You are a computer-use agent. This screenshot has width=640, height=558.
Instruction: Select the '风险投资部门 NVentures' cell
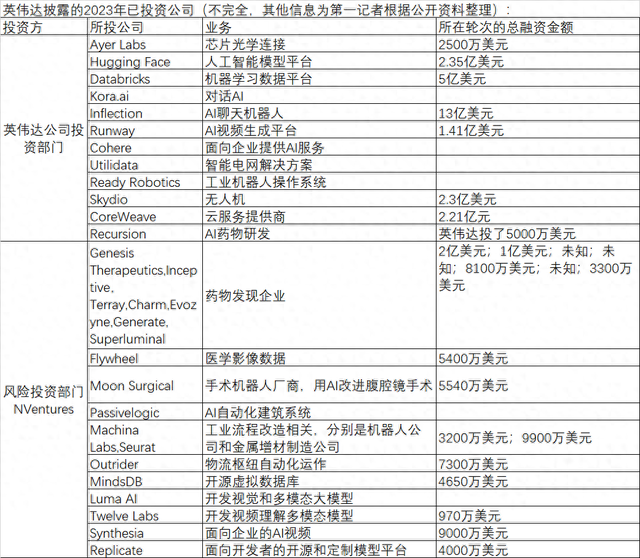tap(44, 400)
